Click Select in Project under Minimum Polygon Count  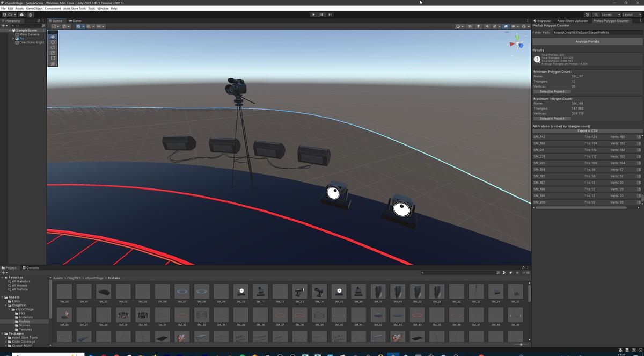[x=551, y=92]
